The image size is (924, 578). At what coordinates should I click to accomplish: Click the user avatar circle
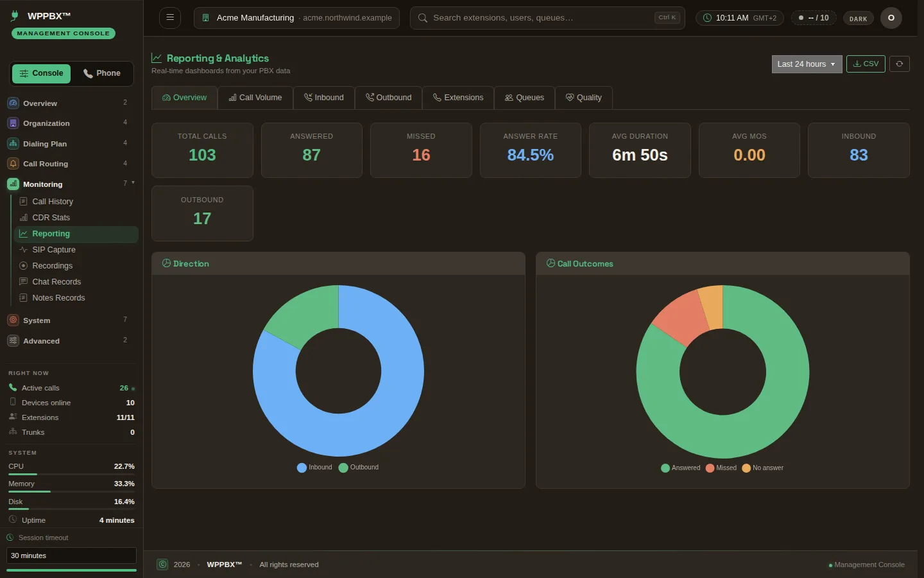coord(891,18)
